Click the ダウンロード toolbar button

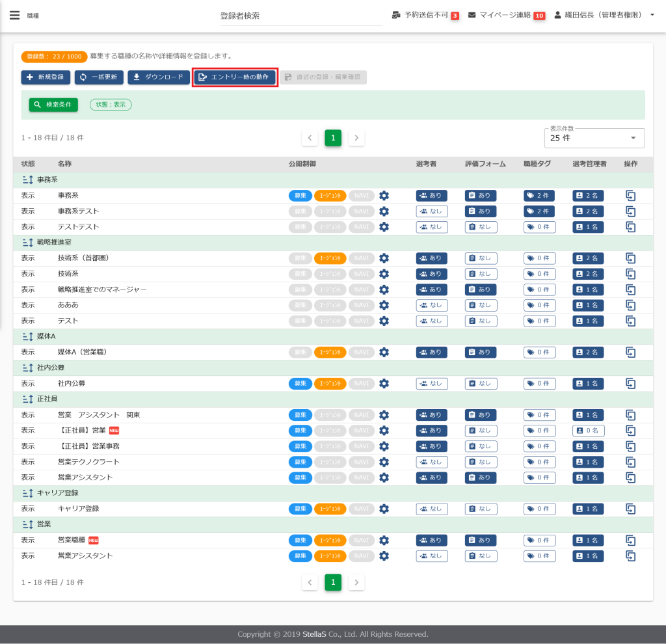click(158, 77)
